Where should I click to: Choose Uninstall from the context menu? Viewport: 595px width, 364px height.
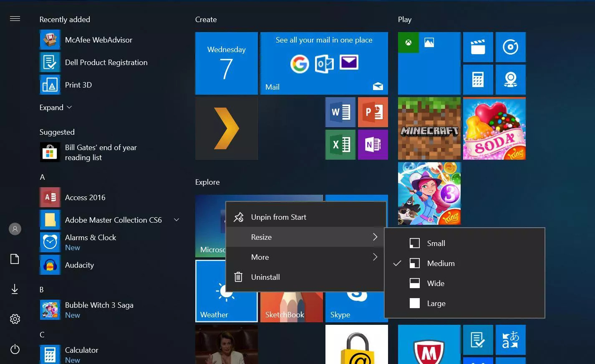[265, 277]
